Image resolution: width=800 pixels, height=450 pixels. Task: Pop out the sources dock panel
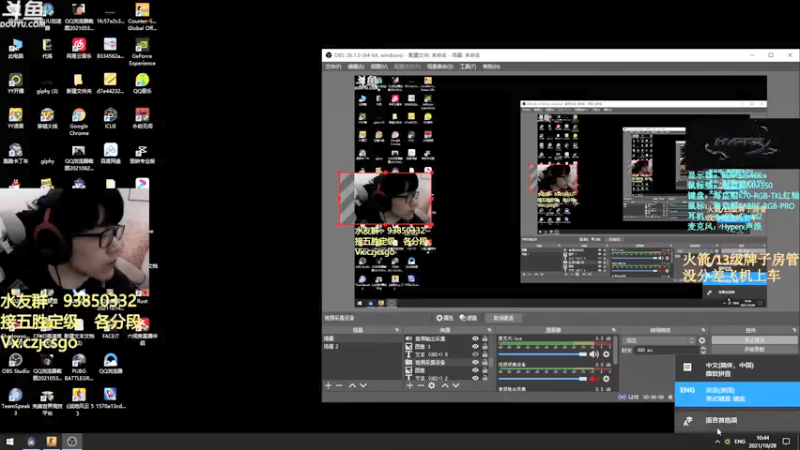pyautogui.click(x=489, y=330)
